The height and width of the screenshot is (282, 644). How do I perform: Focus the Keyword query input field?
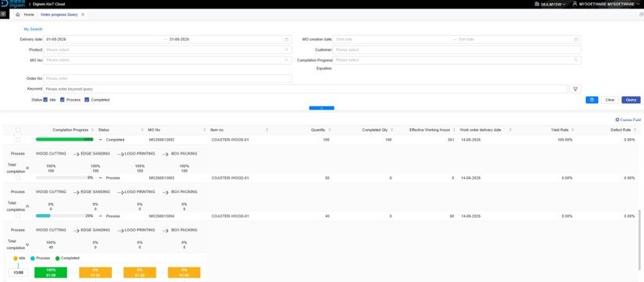pos(306,89)
